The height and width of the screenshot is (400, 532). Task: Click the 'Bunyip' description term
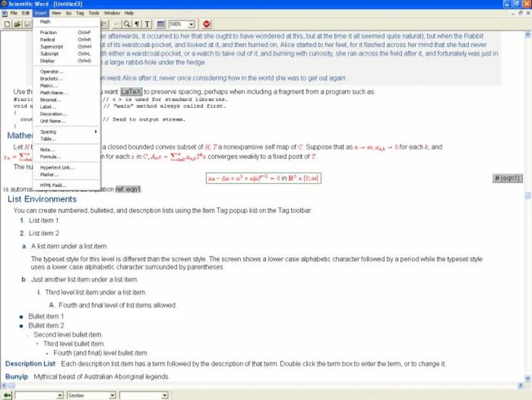click(x=17, y=377)
